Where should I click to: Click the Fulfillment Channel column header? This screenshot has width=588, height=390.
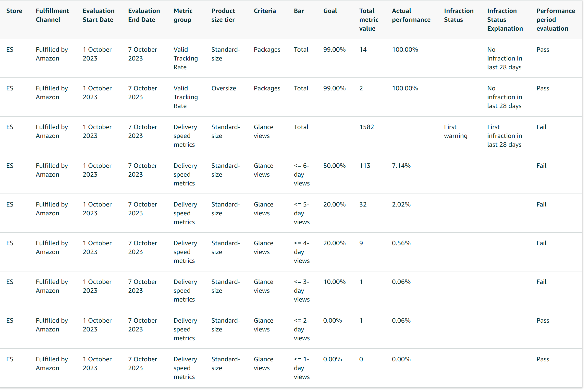(x=52, y=15)
